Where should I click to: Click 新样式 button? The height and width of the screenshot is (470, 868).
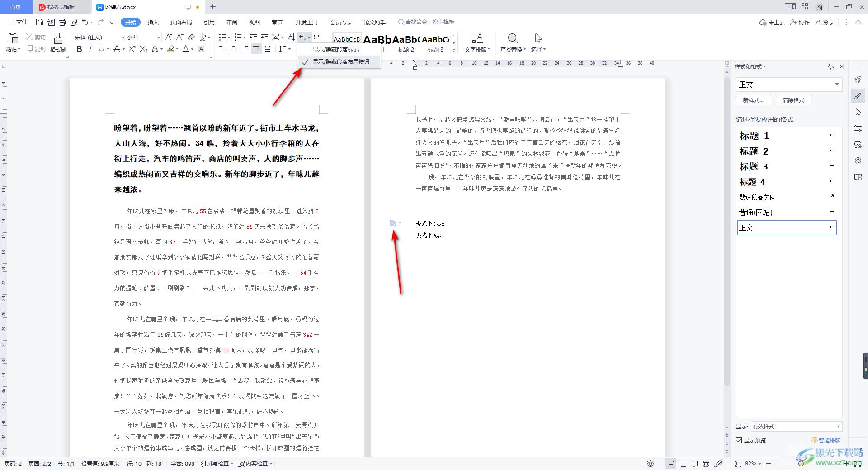753,100
